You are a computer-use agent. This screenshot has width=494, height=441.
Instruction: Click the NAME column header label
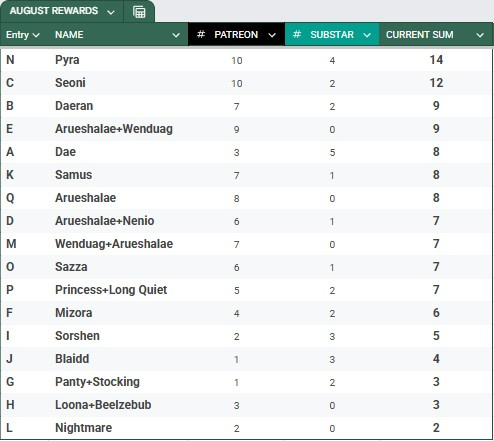point(69,35)
